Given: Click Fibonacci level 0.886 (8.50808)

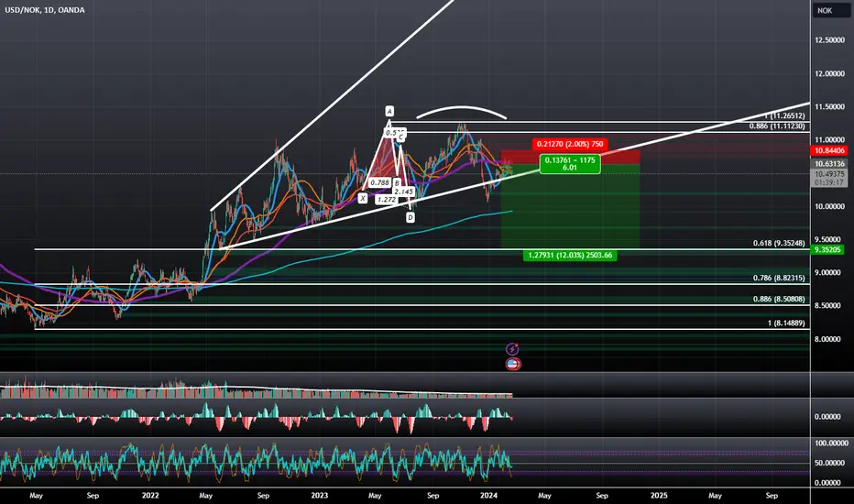Looking at the screenshot, I should [x=779, y=299].
